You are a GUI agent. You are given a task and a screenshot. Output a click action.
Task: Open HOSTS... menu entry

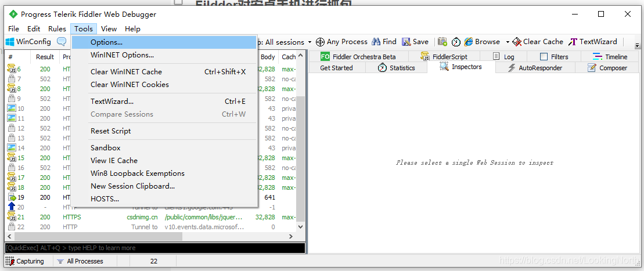pyautogui.click(x=164, y=198)
